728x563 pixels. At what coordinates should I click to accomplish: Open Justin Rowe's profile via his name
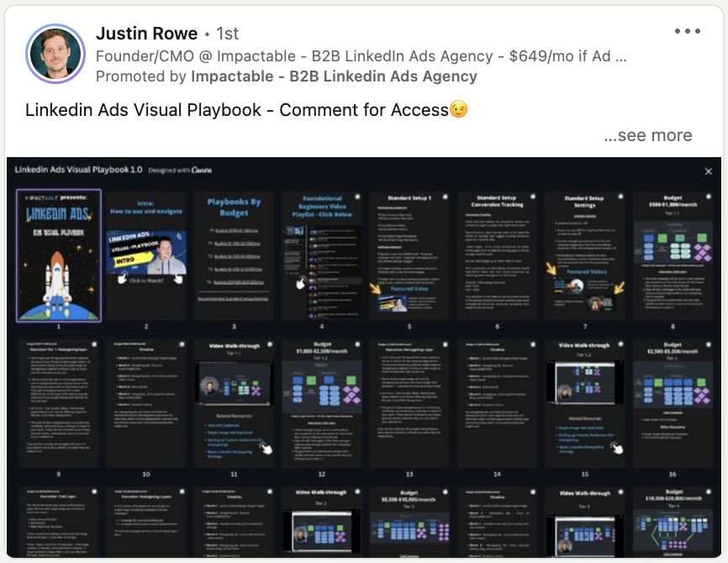coord(145,33)
